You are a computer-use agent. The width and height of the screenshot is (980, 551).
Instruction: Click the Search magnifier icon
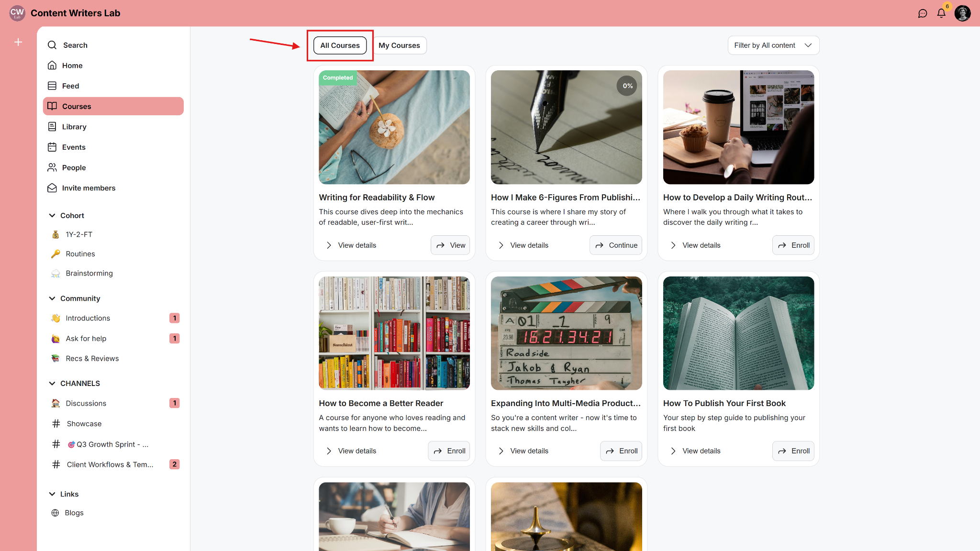click(52, 45)
